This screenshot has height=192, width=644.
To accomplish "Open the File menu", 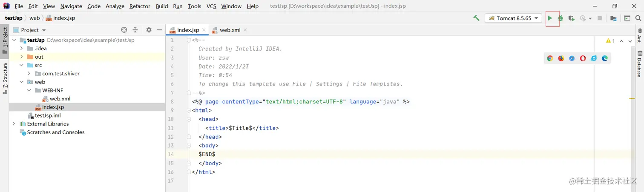I will (19, 6).
